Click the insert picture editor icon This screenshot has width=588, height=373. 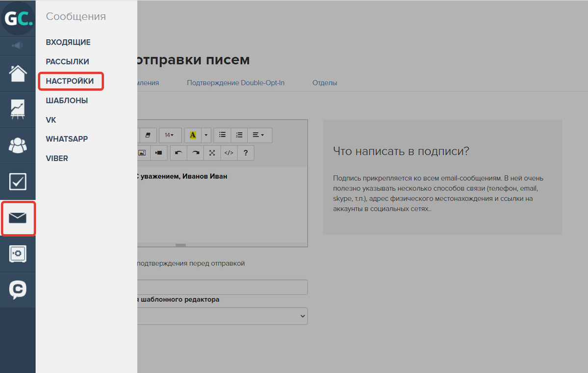[x=142, y=153]
